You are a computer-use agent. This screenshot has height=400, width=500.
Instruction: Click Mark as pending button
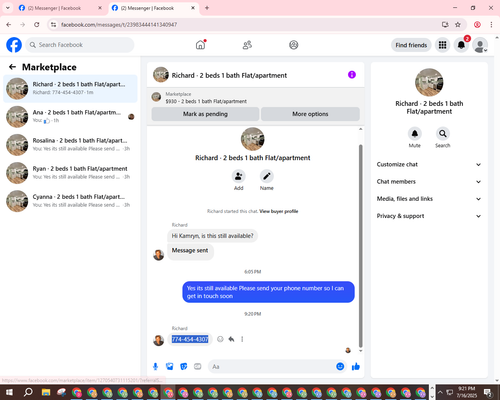205,114
